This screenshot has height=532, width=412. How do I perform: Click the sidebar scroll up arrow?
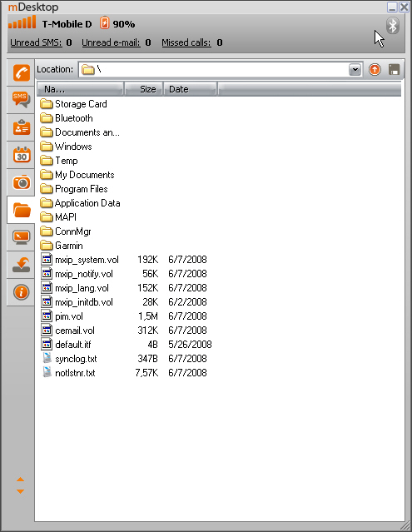20,480
